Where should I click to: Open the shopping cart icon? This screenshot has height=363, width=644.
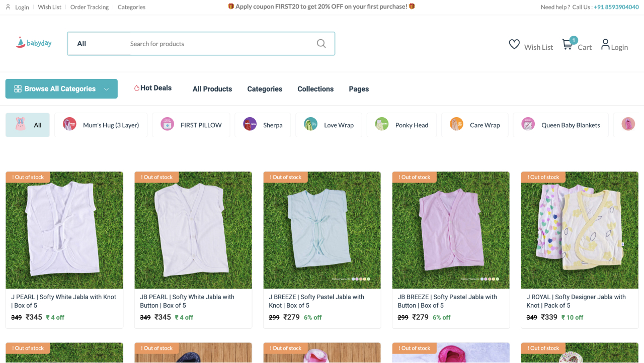coord(568,44)
